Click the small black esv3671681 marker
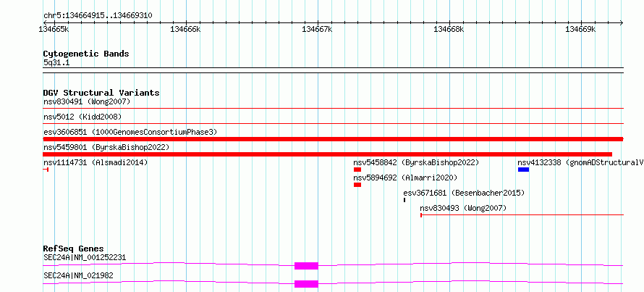Screen dimensions: 644x292 404,200
